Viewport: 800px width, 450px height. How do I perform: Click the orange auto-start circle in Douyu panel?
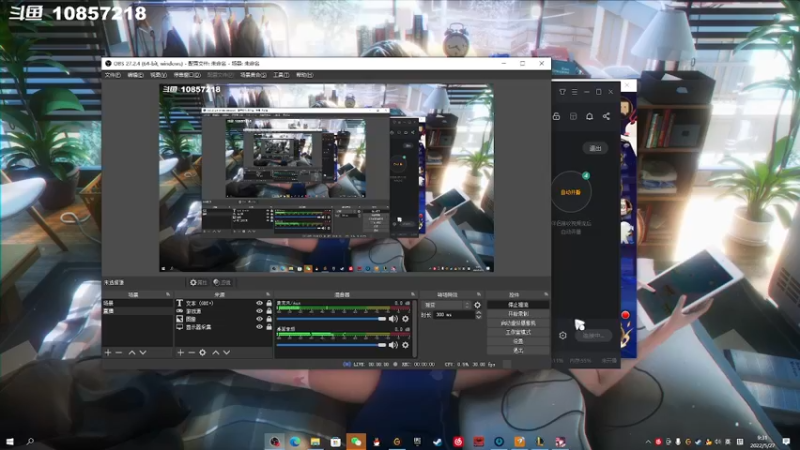pos(571,192)
